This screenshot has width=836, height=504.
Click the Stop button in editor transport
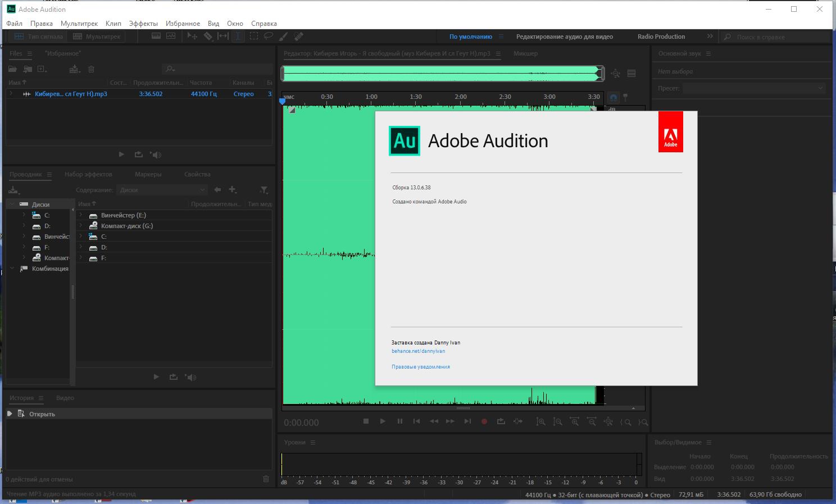366,421
